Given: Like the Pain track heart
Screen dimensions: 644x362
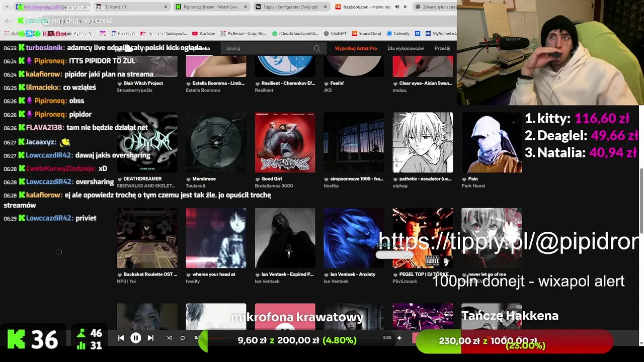Looking at the screenshot, I should (x=464, y=179).
